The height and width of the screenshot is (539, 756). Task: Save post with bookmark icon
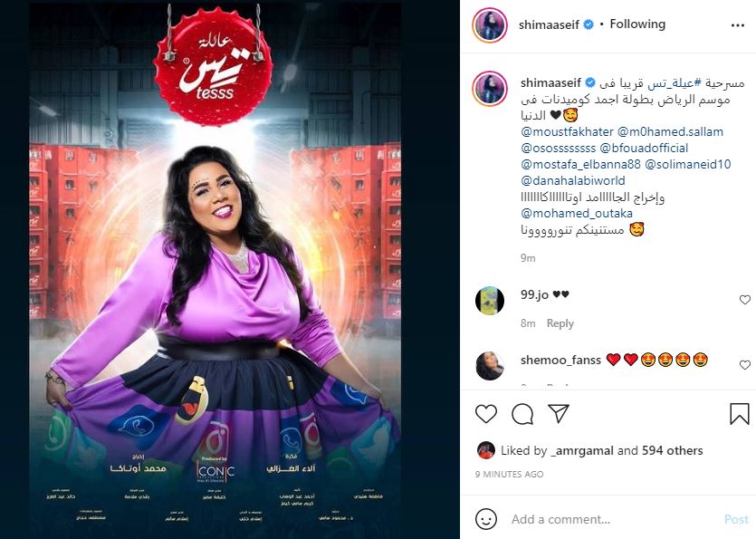739,414
